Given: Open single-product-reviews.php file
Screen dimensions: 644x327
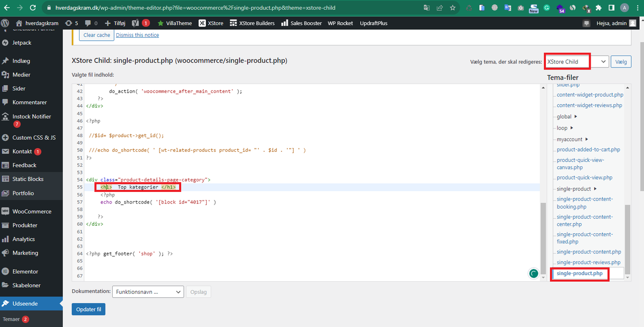Looking at the screenshot, I should tap(589, 263).
